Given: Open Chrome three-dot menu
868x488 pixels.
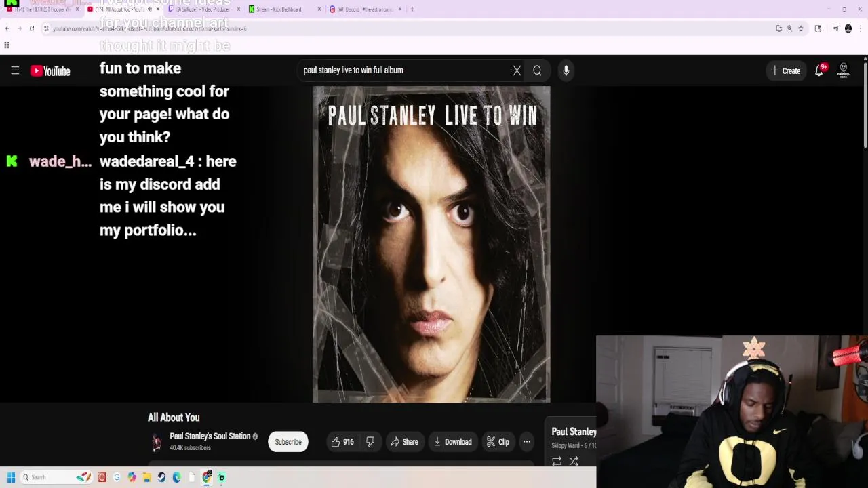Looking at the screenshot, I should pos(860,28).
